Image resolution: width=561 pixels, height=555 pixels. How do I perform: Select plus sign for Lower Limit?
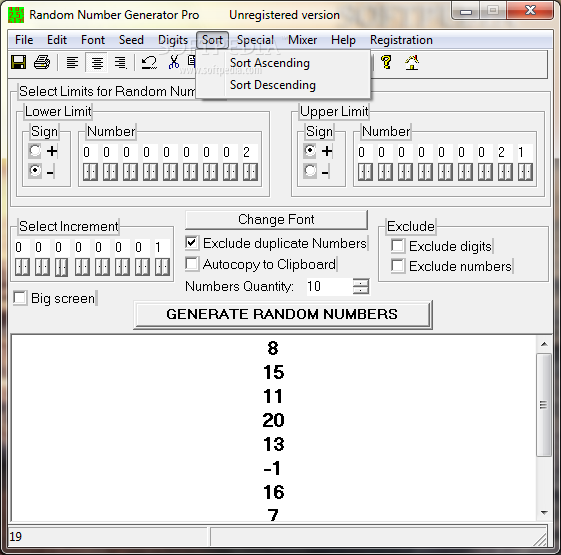[35, 151]
